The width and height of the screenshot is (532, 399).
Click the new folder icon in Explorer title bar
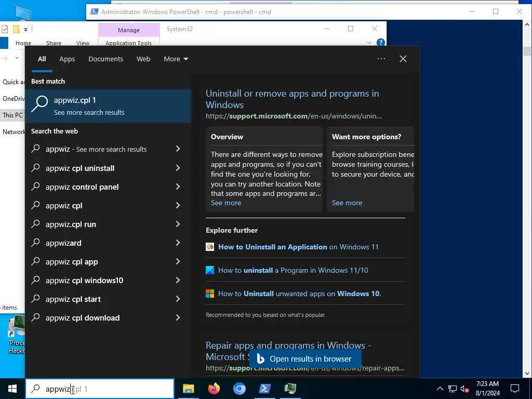pos(16,29)
